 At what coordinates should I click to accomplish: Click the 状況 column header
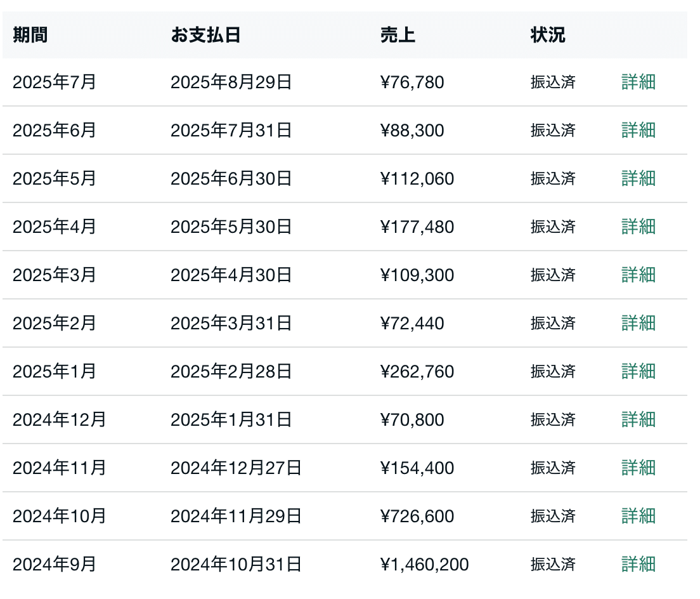coord(547,36)
